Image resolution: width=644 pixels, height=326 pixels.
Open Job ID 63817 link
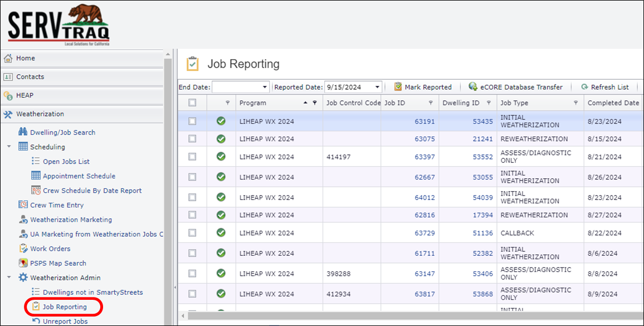pos(425,294)
